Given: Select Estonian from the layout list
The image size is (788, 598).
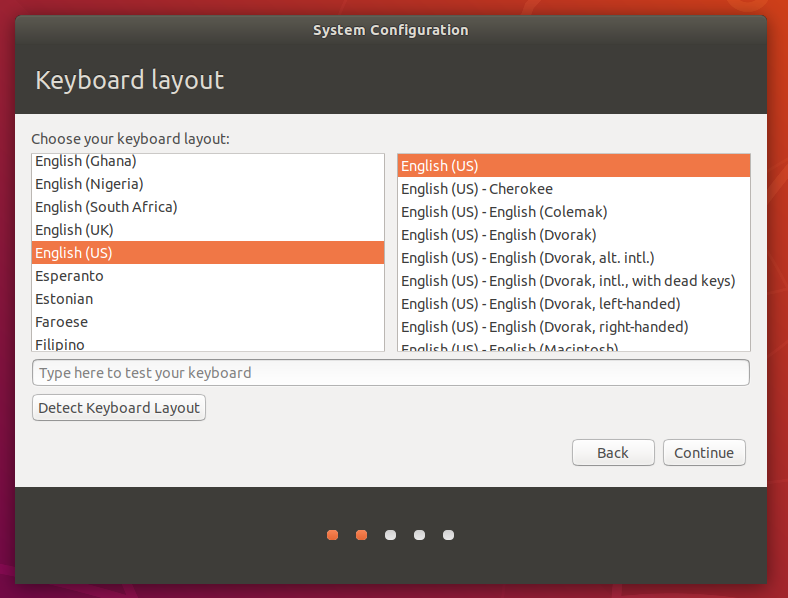Looking at the screenshot, I should tap(64, 299).
